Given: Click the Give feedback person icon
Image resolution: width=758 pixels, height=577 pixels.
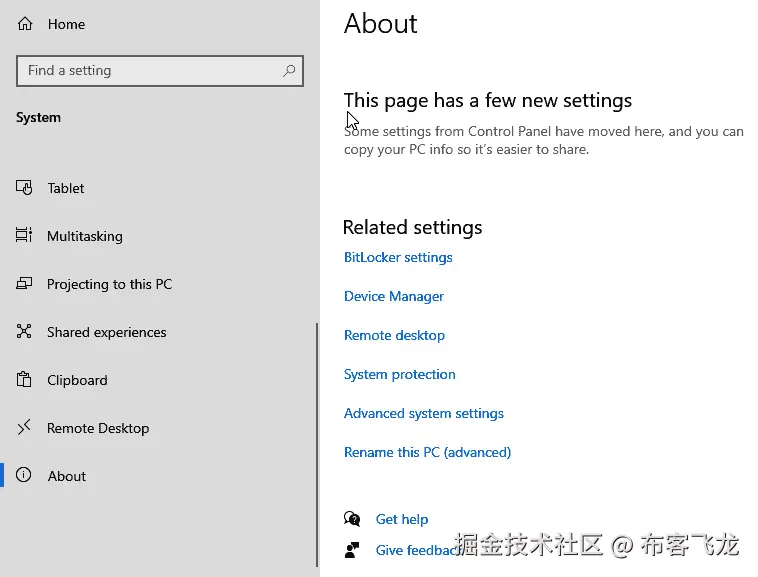Looking at the screenshot, I should click(352, 550).
